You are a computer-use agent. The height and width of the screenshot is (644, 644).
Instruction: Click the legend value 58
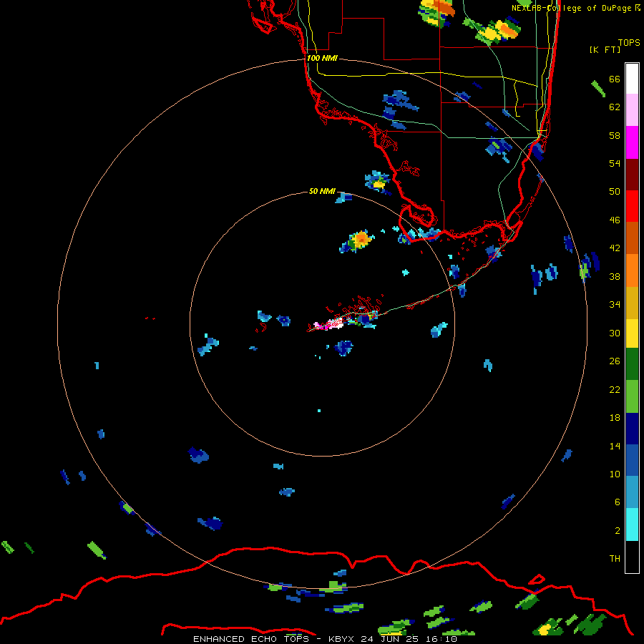click(615, 135)
